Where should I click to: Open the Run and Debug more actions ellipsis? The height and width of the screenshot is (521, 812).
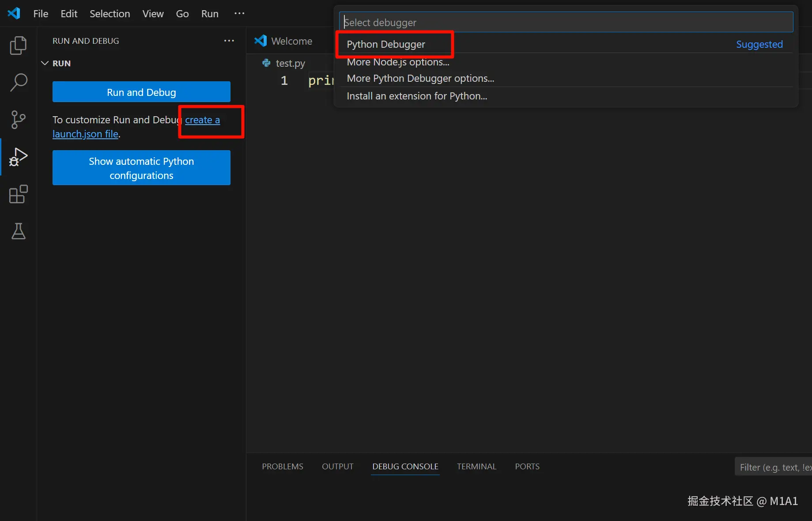click(x=229, y=41)
